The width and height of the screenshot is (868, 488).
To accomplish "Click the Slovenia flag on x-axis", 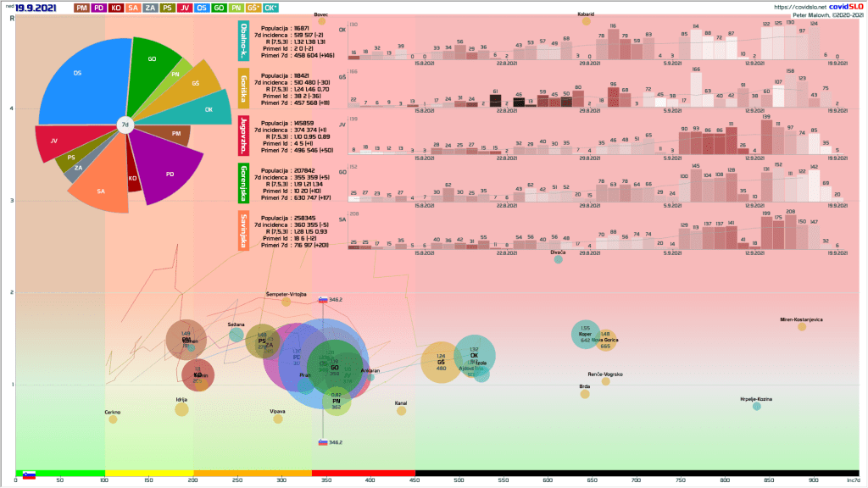I will [29, 475].
